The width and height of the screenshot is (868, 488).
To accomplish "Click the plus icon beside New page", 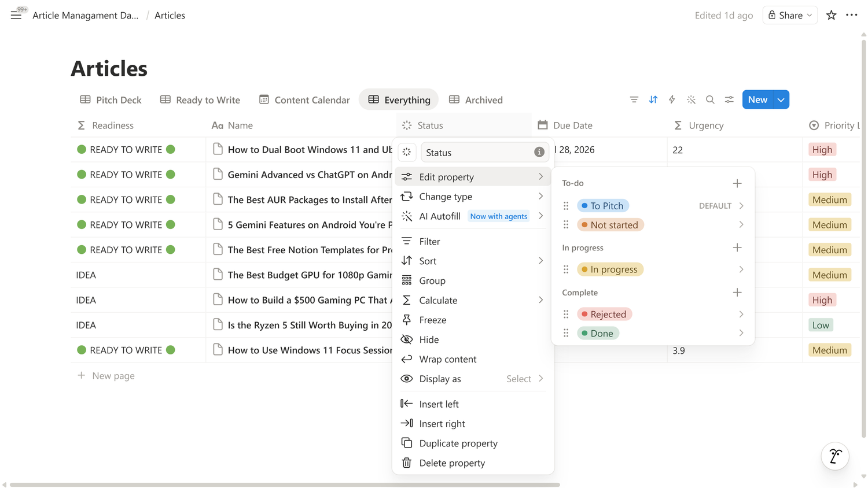I will [x=82, y=375].
